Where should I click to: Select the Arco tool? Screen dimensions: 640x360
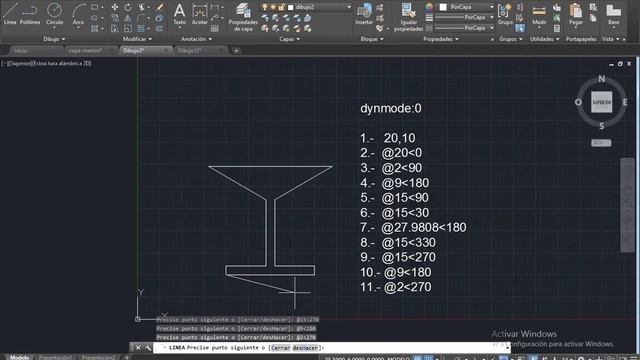point(78,13)
